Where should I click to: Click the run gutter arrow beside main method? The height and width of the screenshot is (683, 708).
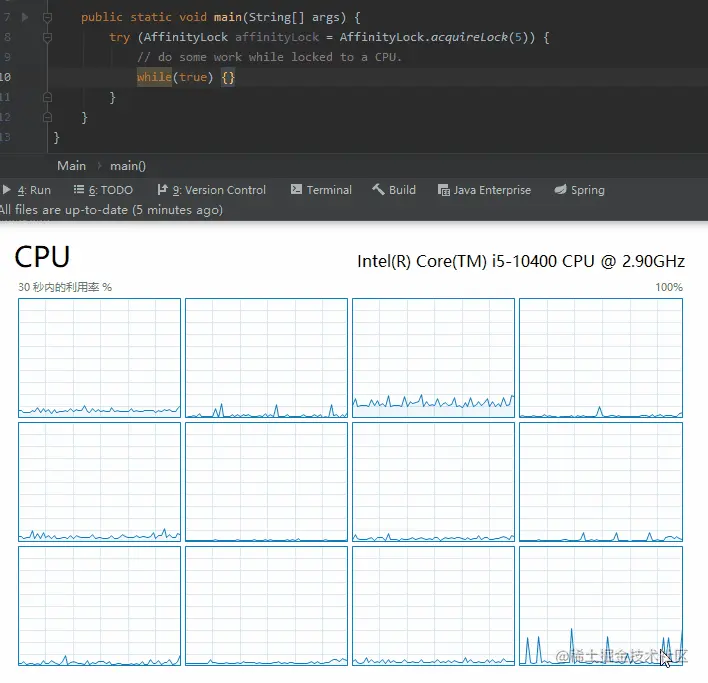(25, 17)
